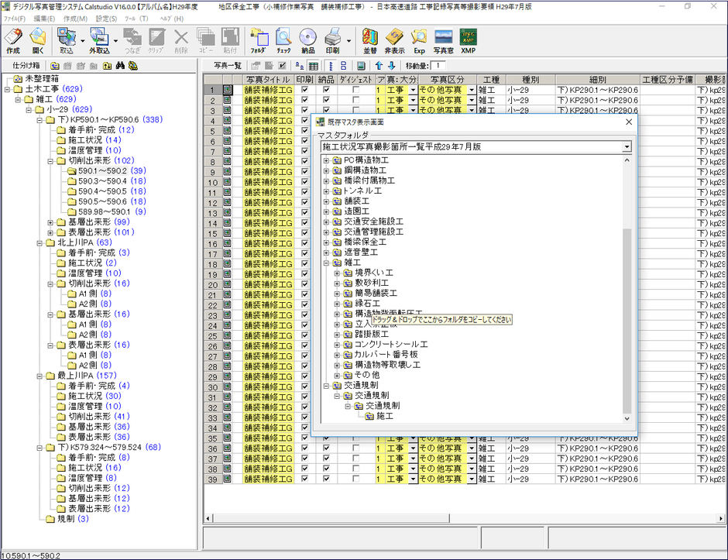Screen dimensions: 728x560
Task: Select the 北上川PA folder in the tree
Action: click(x=74, y=242)
